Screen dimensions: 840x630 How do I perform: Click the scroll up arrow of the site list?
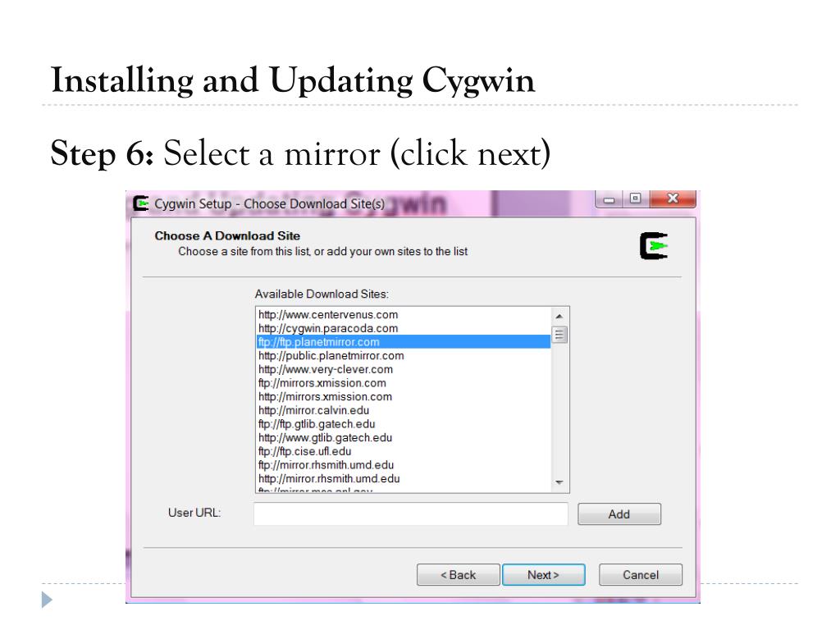click(x=559, y=316)
